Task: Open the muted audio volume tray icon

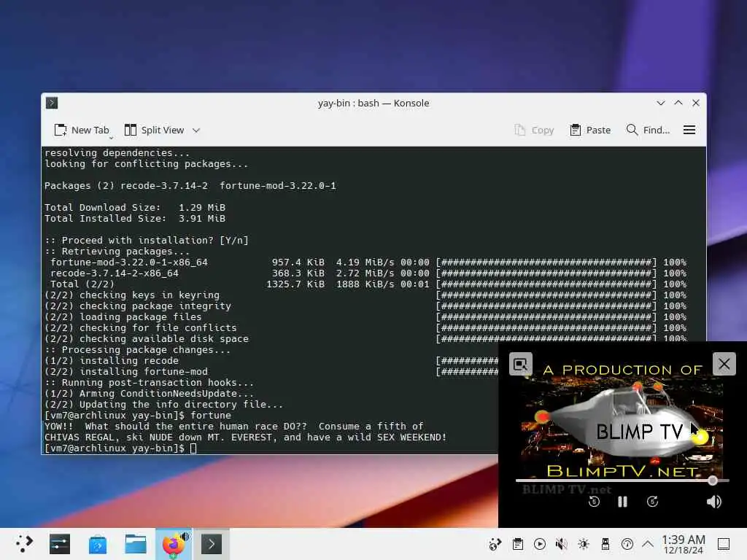Action: pos(562,544)
